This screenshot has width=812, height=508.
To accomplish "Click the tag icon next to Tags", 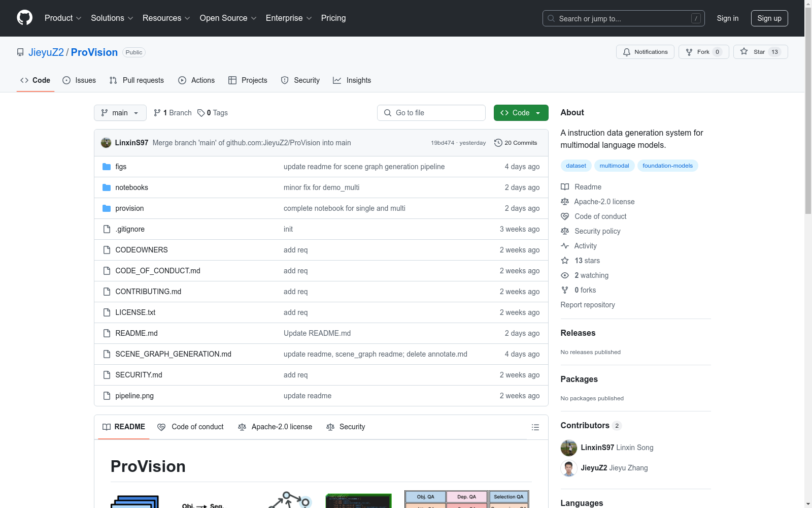I will (x=201, y=113).
